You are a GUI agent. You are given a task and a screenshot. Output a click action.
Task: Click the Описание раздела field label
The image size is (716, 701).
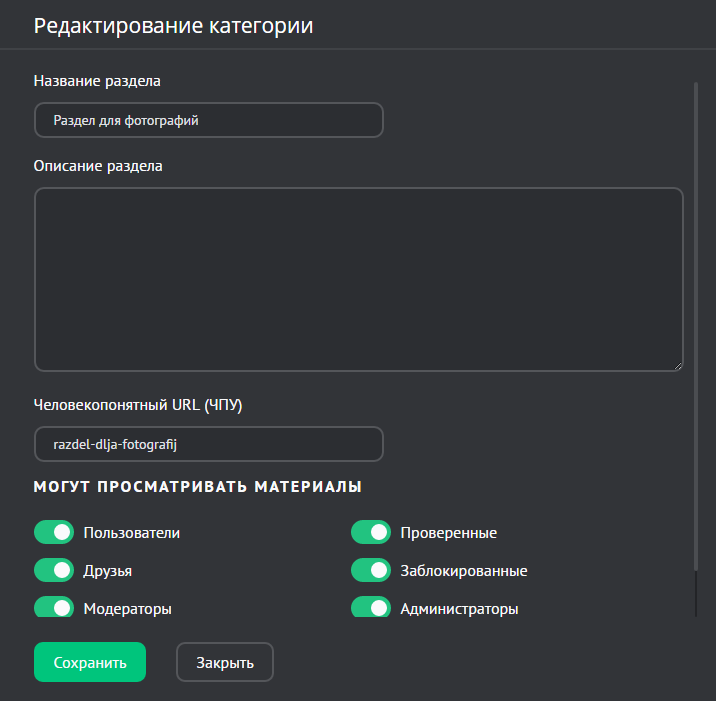(x=98, y=166)
